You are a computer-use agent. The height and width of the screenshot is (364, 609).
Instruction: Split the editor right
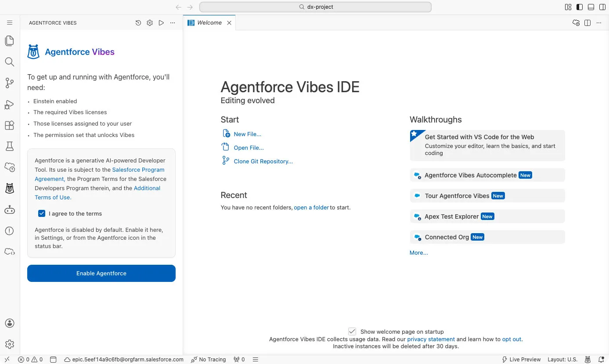click(587, 23)
